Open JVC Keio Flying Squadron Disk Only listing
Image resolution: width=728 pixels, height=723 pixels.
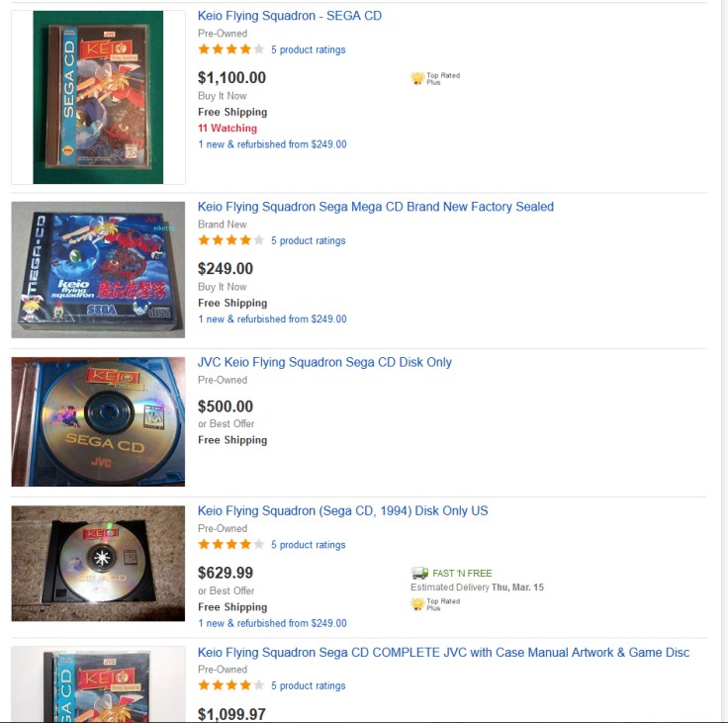324,362
